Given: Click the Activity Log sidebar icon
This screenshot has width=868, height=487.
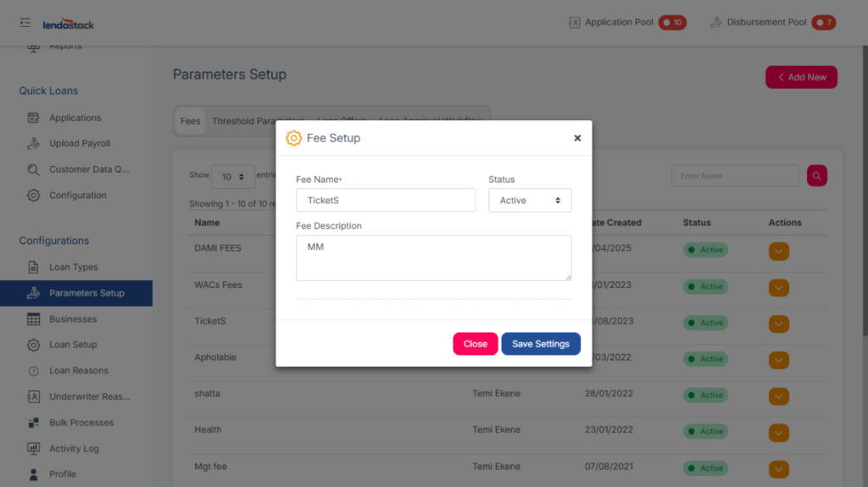Looking at the screenshot, I should (34, 449).
